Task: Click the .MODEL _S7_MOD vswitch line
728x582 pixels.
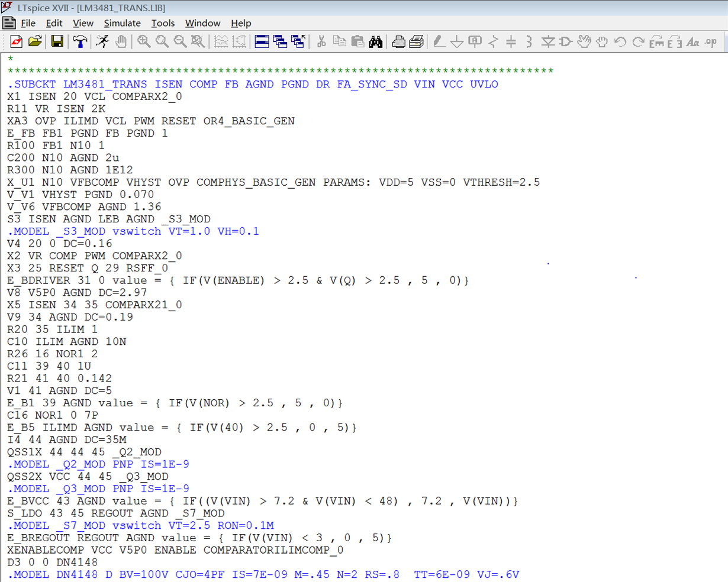Action: 140,526
